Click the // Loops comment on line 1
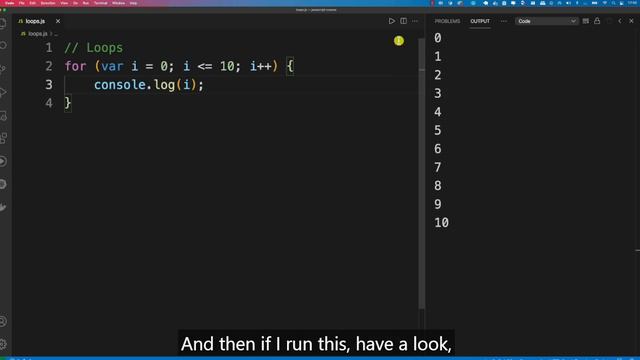This screenshot has height=360, width=640. coord(93,48)
